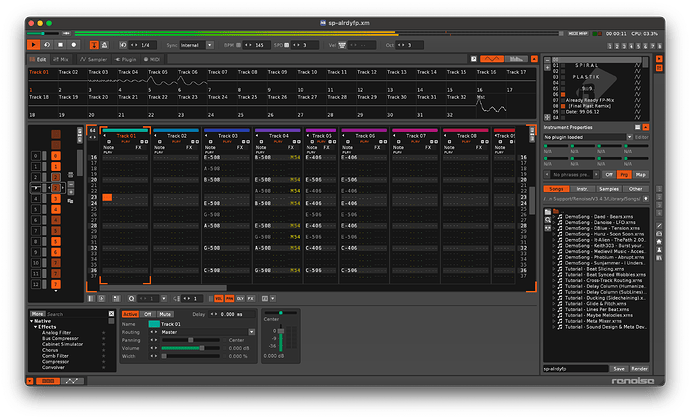Set track state to Active

coord(130,314)
